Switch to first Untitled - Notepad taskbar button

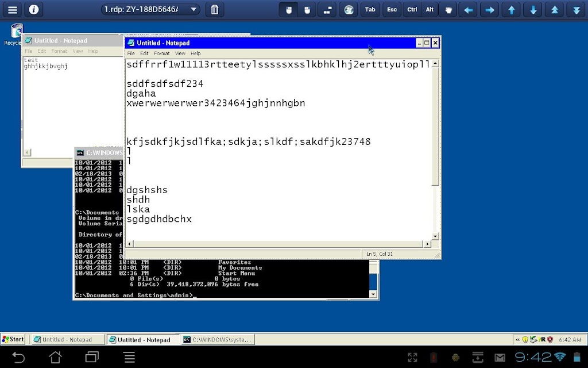[x=67, y=339]
